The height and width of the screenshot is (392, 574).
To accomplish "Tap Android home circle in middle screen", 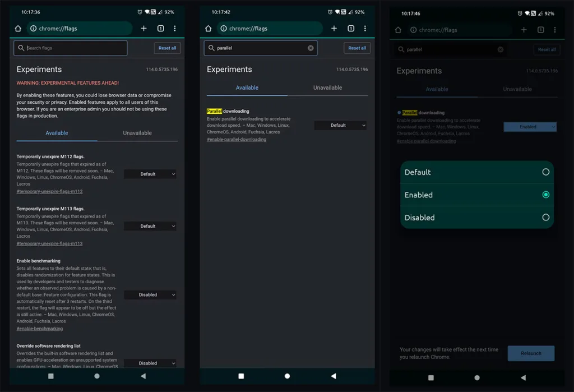I will pyautogui.click(x=287, y=376).
